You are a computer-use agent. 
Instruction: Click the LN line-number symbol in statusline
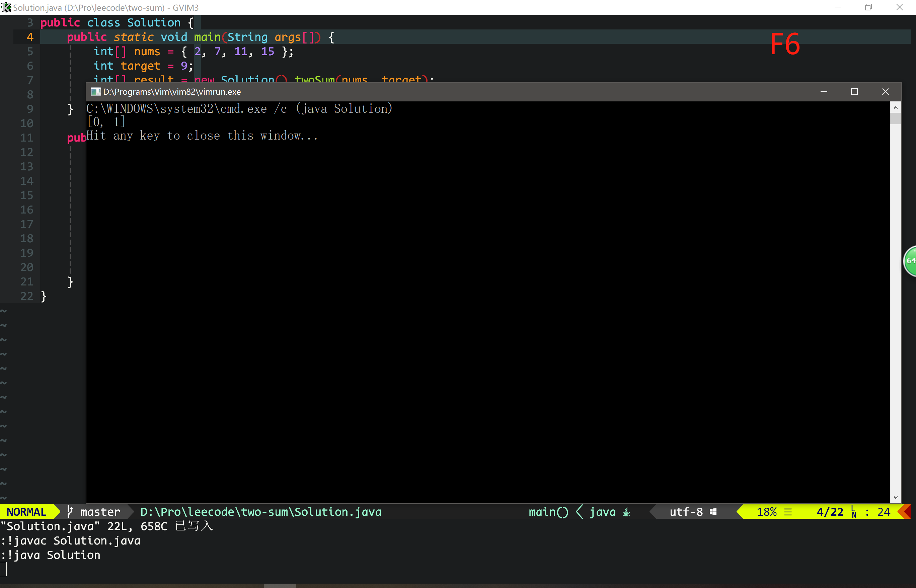pyautogui.click(x=854, y=512)
